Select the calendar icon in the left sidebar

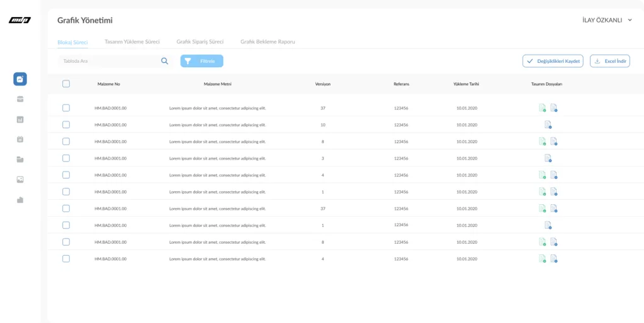click(x=20, y=140)
